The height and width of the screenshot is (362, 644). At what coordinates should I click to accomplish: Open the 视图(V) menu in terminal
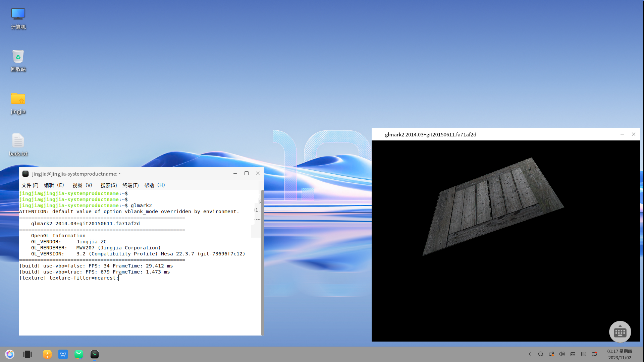[82, 185]
